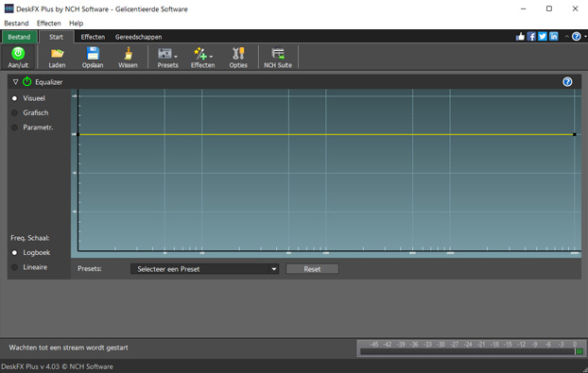Open the Presets toolbar icon
The height and width of the screenshot is (373, 588).
click(x=165, y=53)
